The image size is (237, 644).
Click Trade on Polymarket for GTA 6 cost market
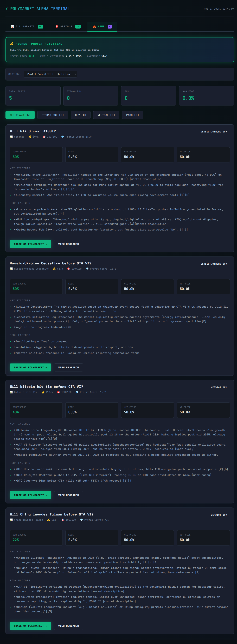30,244
